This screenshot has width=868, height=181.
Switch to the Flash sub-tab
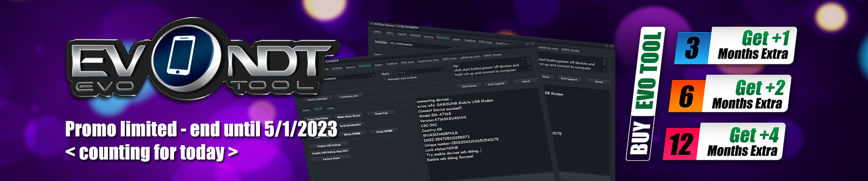(306, 110)
